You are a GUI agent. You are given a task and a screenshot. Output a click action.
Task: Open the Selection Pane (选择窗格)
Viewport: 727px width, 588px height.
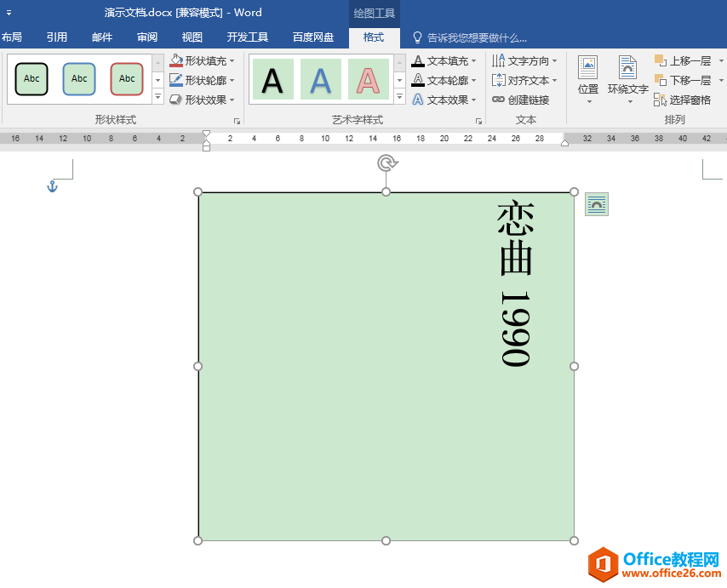(x=683, y=100)
